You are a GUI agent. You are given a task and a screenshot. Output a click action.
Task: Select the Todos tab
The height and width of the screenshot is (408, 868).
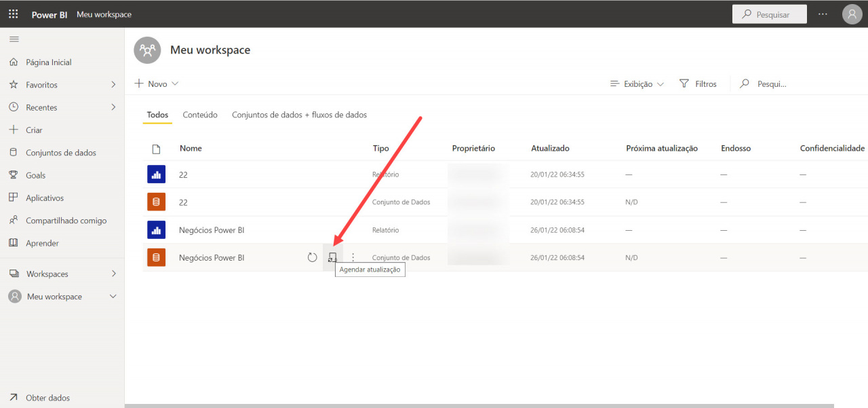coord(157,115)
